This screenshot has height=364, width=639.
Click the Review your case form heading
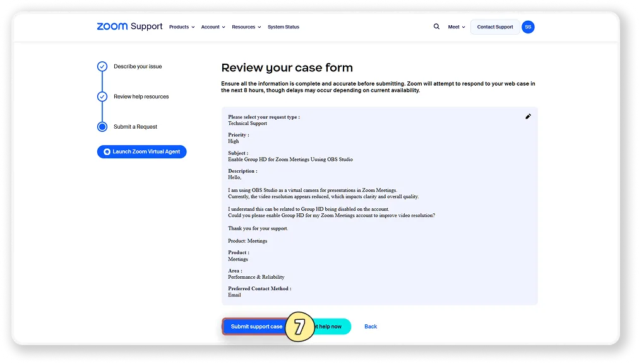pos(287,68)
